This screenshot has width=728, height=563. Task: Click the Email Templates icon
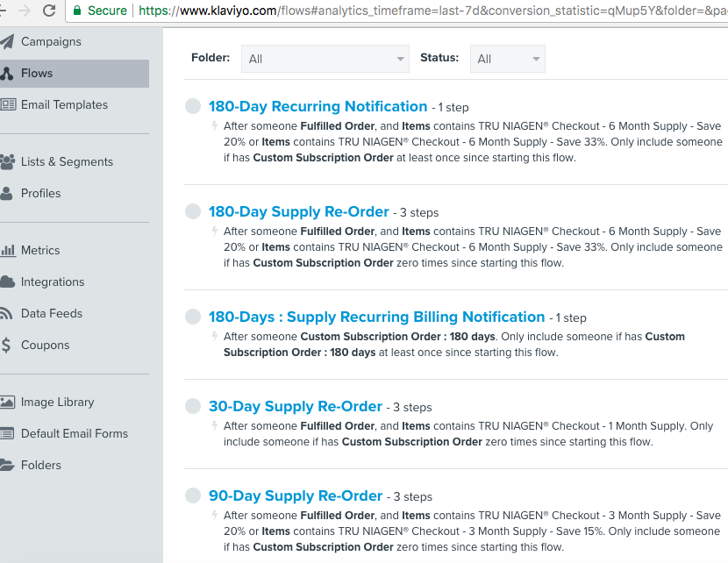pyautogui.click(x=8, y=104)
